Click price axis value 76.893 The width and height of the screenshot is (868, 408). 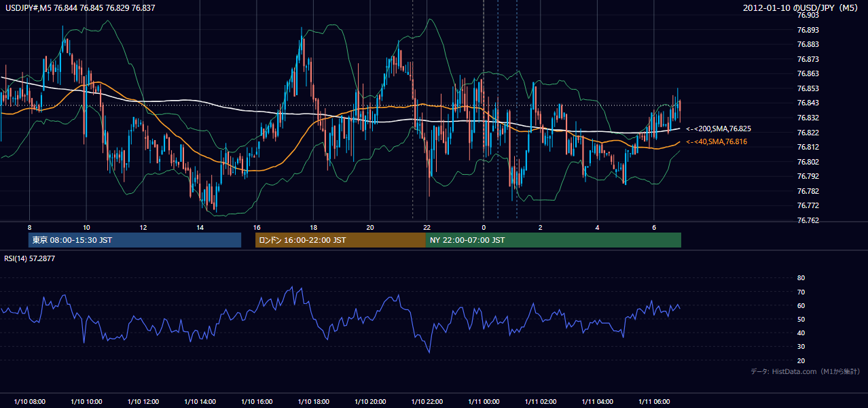coord(808,30)
